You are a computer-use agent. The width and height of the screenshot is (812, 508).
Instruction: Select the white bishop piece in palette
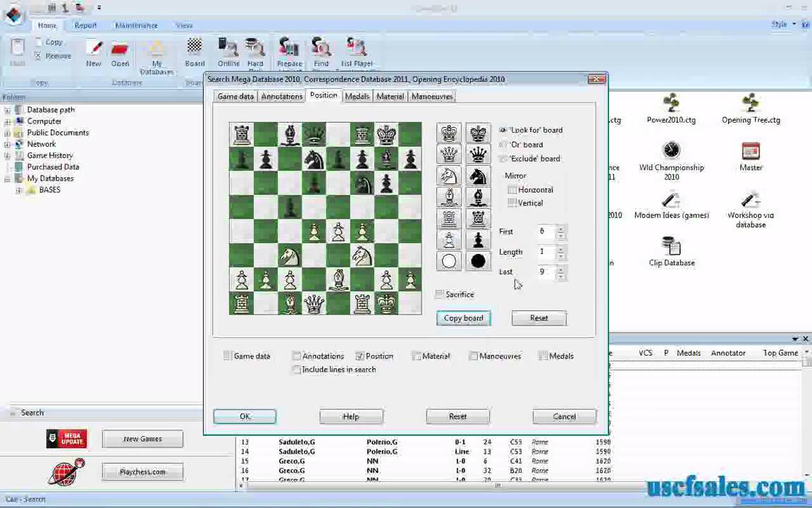(449, 197)
